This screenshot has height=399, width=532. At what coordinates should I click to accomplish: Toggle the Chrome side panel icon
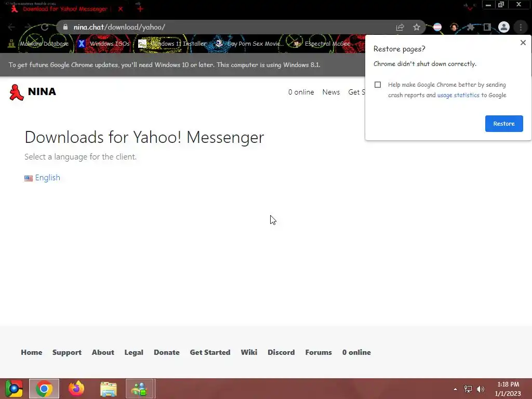click(487, 27)
